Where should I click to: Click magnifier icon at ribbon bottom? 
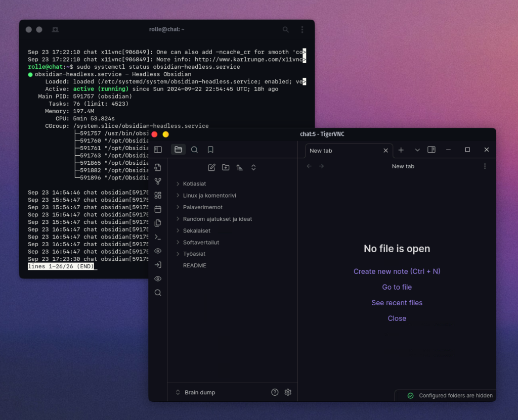click(x=158, y=293)
